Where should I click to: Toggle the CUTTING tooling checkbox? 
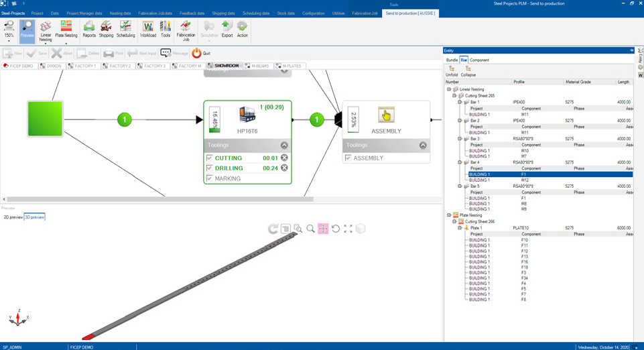[x=210, y=158]
